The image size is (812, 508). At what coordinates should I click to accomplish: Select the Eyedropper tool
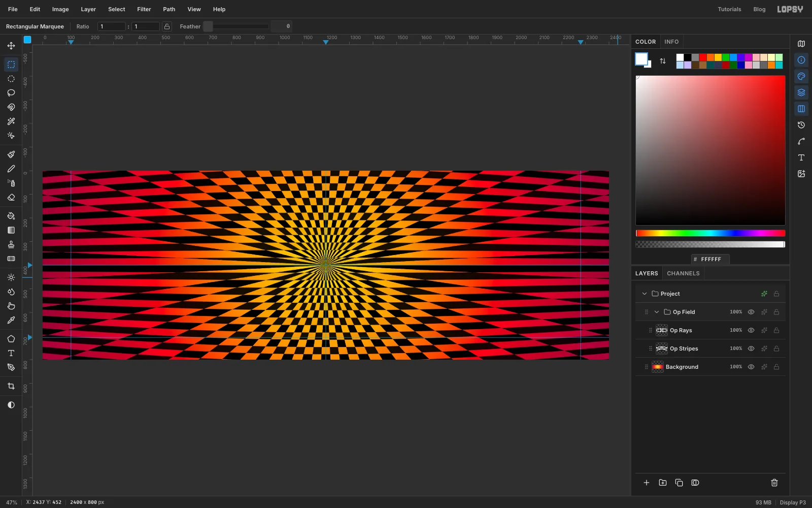pos(11,320)
